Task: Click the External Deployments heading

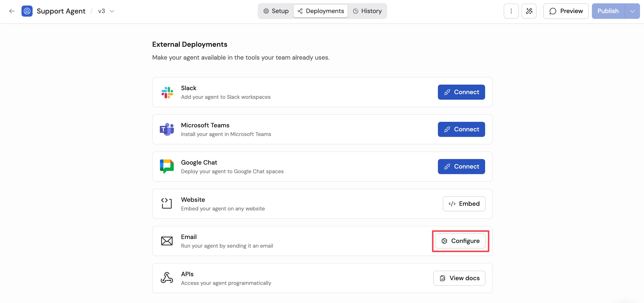Action: click(189, 44)
